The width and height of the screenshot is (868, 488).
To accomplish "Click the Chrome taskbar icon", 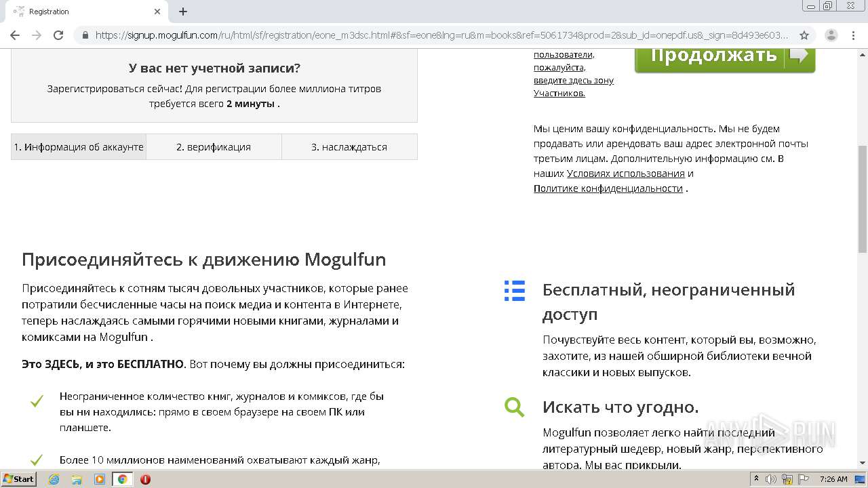I will point(123,479).
